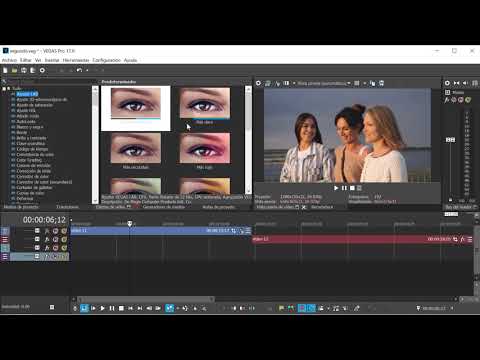Select Curvas de color effect

[30, 193]
